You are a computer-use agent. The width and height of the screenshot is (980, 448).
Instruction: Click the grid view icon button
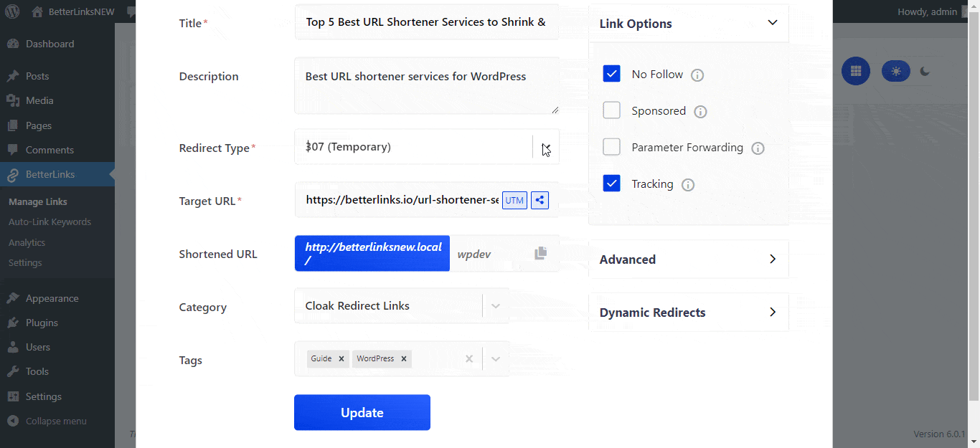click(x=855, y=71)
